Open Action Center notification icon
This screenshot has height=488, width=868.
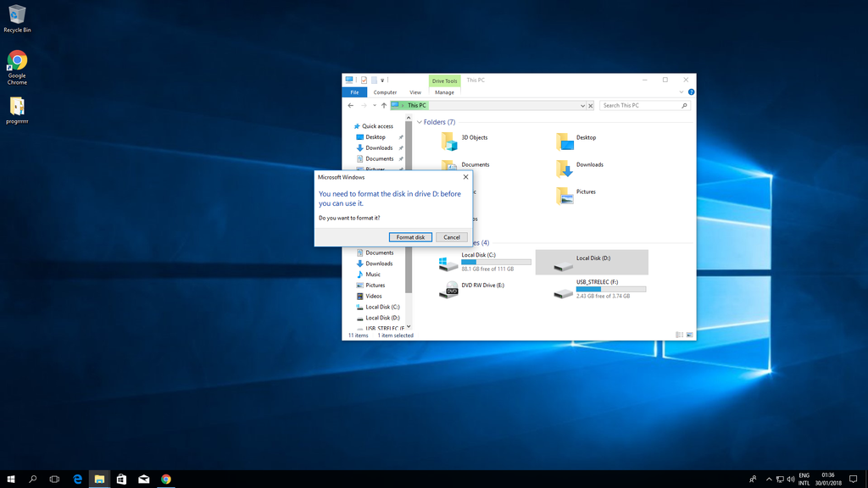tap(853, 480)
